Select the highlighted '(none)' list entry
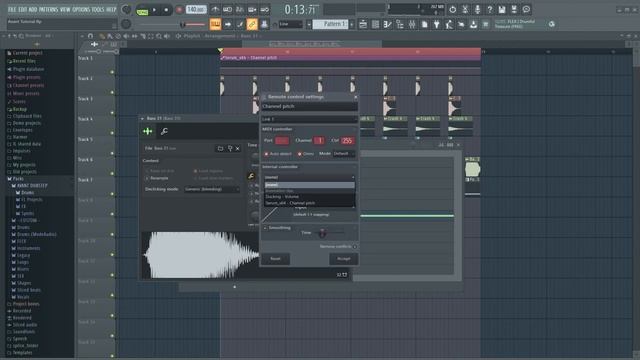 coord(310,185)
